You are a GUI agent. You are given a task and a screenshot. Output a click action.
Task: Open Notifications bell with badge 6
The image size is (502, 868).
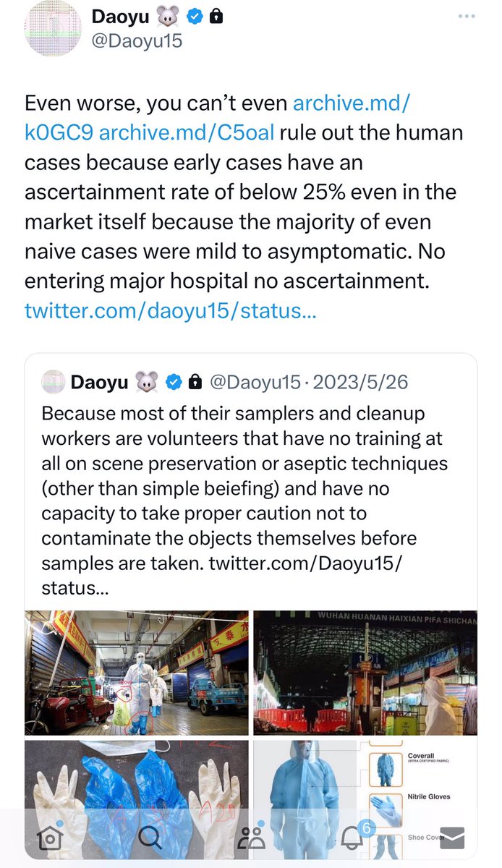click(x=353, y=838)
